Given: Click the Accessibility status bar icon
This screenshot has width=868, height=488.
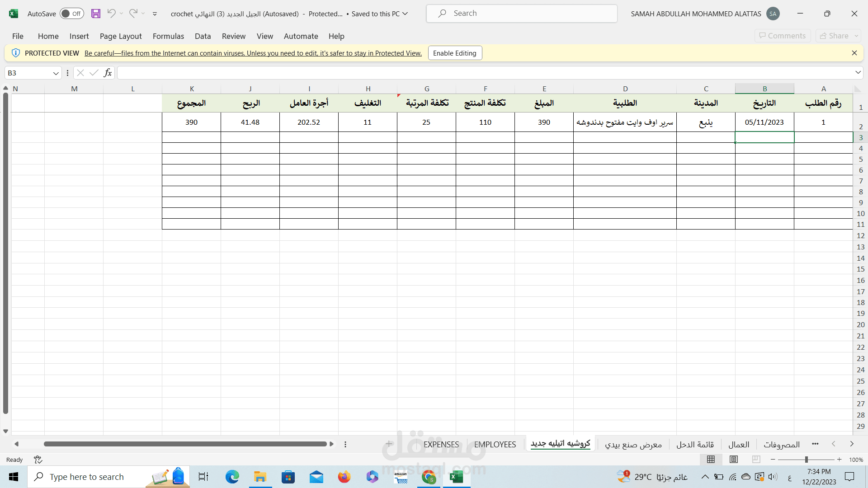Looking at the screenshot, I should click(x=38, y=460).
